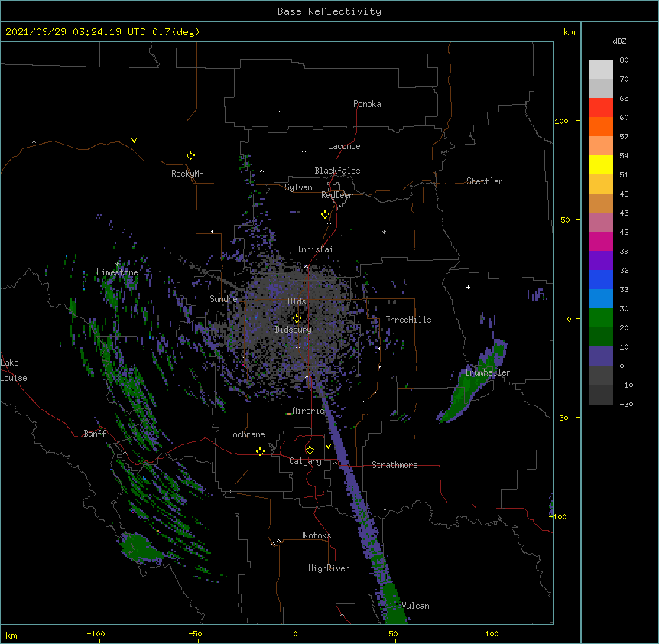Click the Didsbury label
Screen dimensions: 659x644
click(x=294, y=330)
